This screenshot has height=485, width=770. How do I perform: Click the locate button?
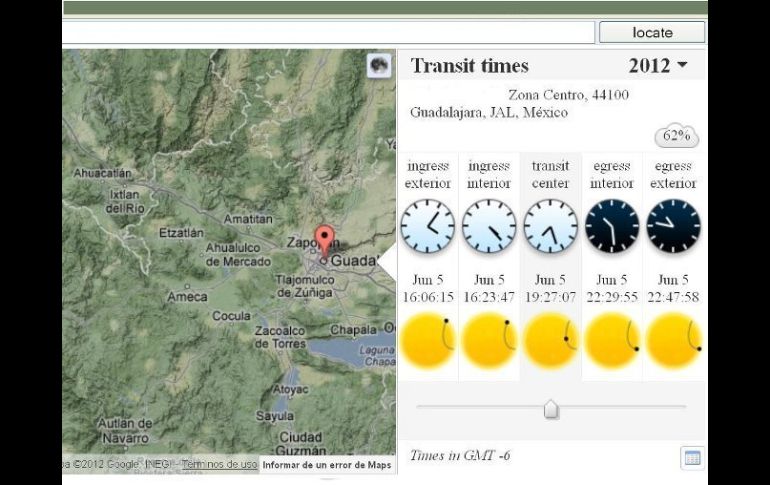click(x=652, y=32)
